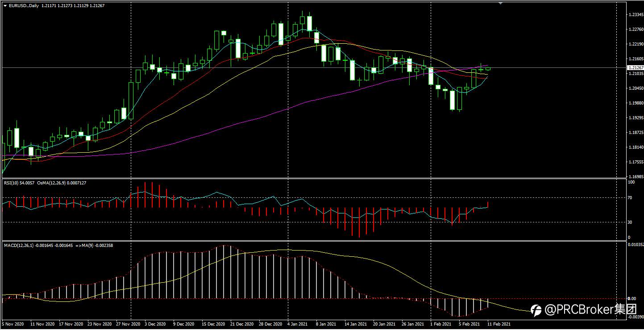
Task: Click the low price value 1.21129
Action: pos(82,5)
